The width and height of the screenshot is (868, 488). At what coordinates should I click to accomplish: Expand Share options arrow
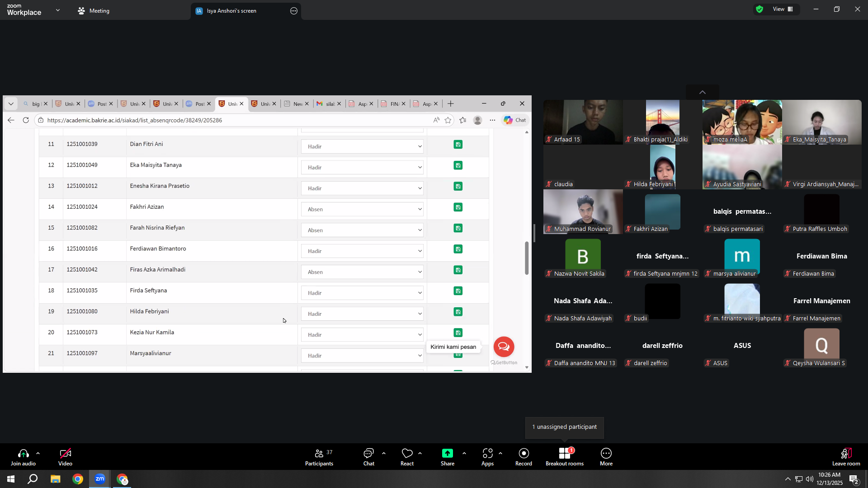pyautogui.click(x=464, y=453)
